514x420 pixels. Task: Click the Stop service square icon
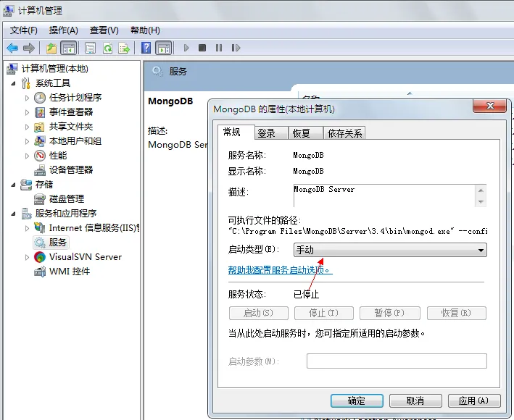point(202,48)
